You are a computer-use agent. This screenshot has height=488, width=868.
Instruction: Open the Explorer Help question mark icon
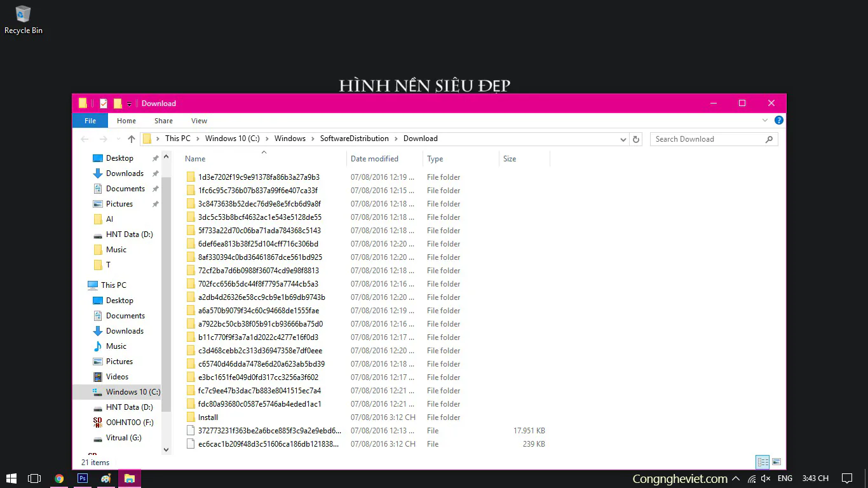point(778,120)
